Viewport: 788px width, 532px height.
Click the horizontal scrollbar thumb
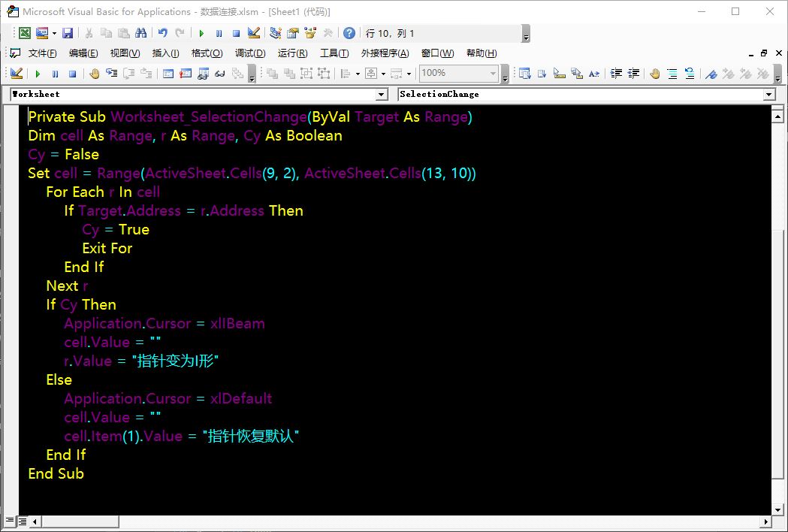coord(80,521)
